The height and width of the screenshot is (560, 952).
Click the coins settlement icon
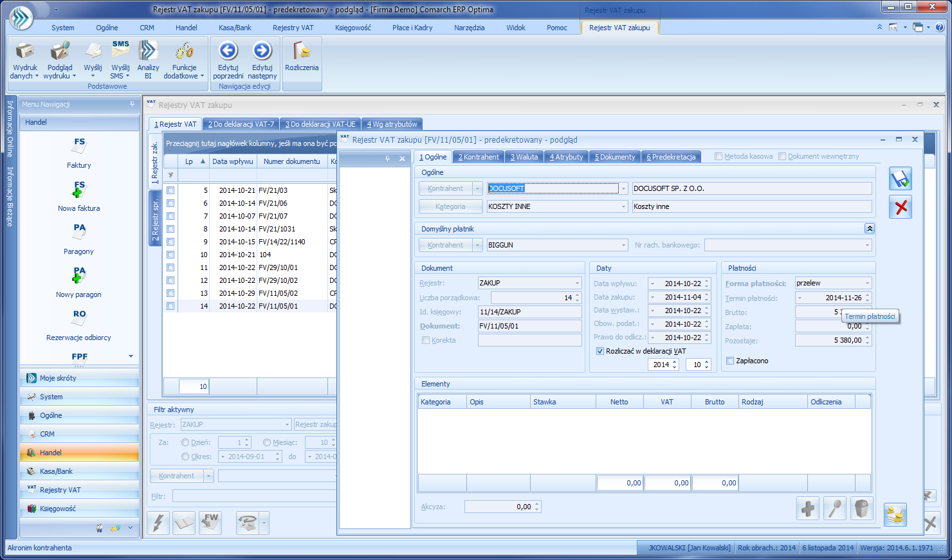coord(895,514)
